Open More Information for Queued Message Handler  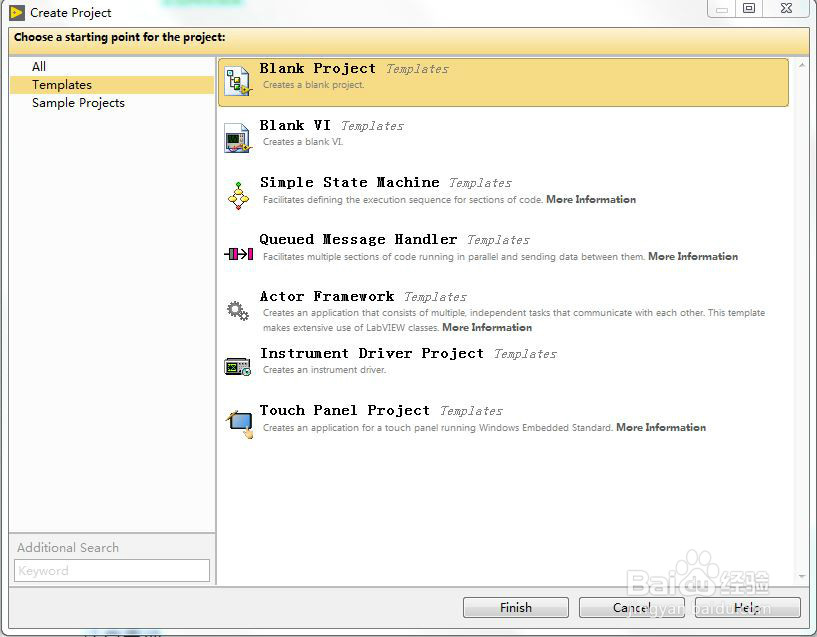(x=693, y=256)
